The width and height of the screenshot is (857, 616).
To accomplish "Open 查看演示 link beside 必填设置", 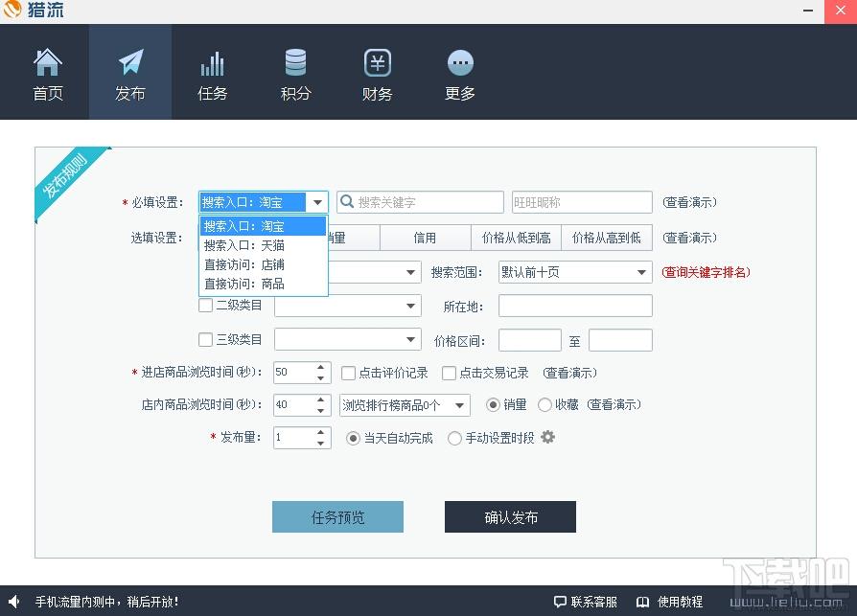I will point(690,202).
